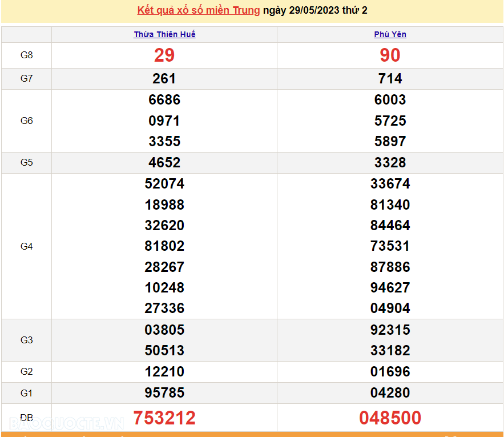Select Thừa Thiên Huế G8 result 29
This screenshot has height=437, width=504.
[x=164, y=55]
